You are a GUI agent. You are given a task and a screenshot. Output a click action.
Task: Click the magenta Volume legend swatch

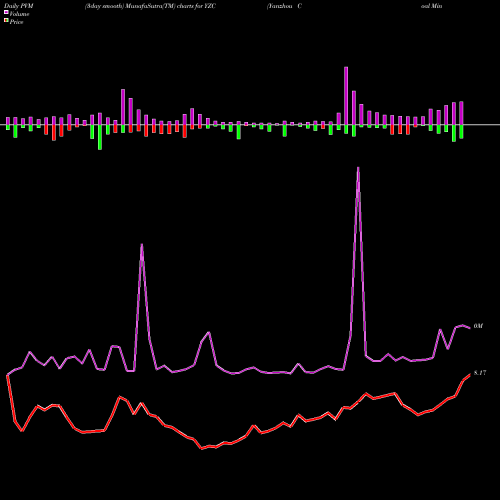click(6, 12)
